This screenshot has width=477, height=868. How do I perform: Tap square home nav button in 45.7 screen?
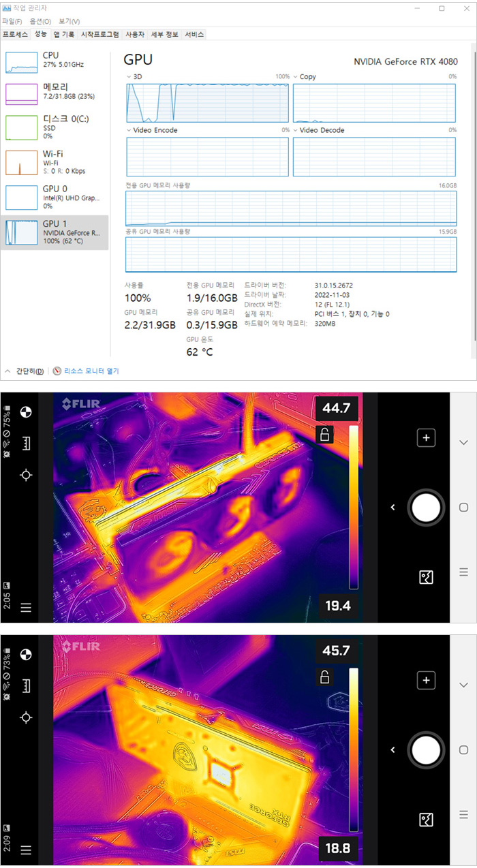pos(463,749)
